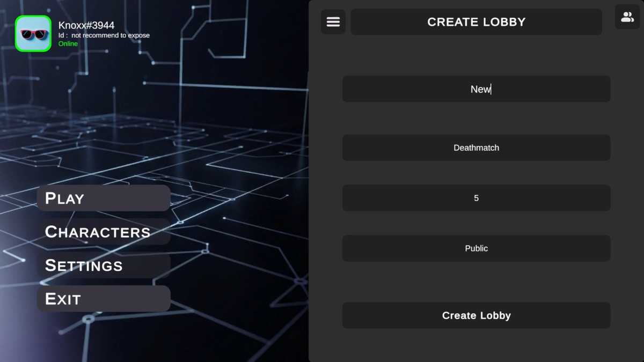The height and width of the screenshot is (362, 644).
Task: Click the player id warning text
Action: (x=104, y=35)
